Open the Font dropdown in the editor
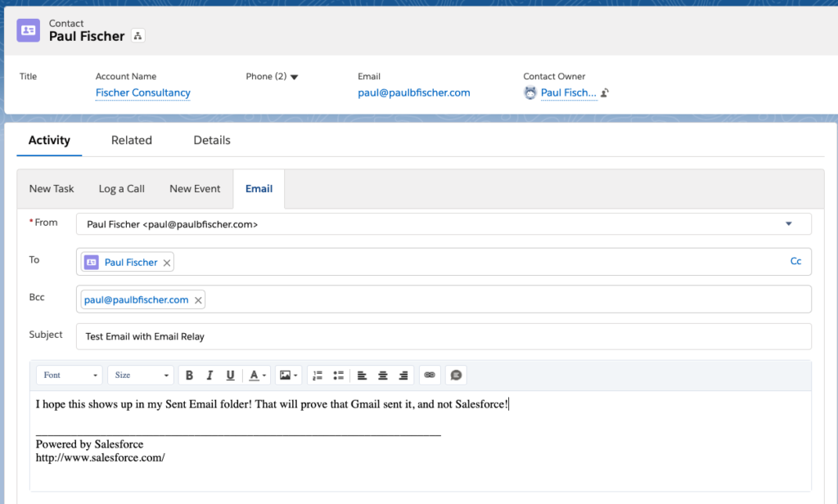Viewport: 838px width, 504px height. 69,375
